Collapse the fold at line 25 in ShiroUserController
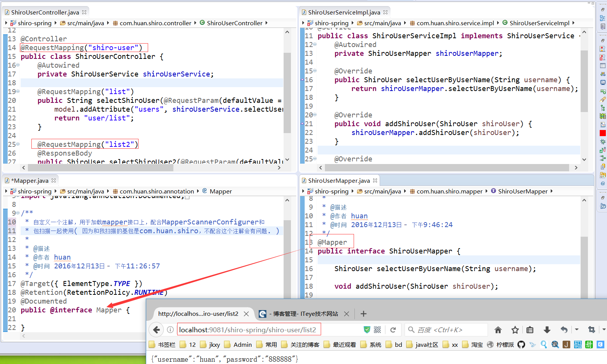 point(18,144)
